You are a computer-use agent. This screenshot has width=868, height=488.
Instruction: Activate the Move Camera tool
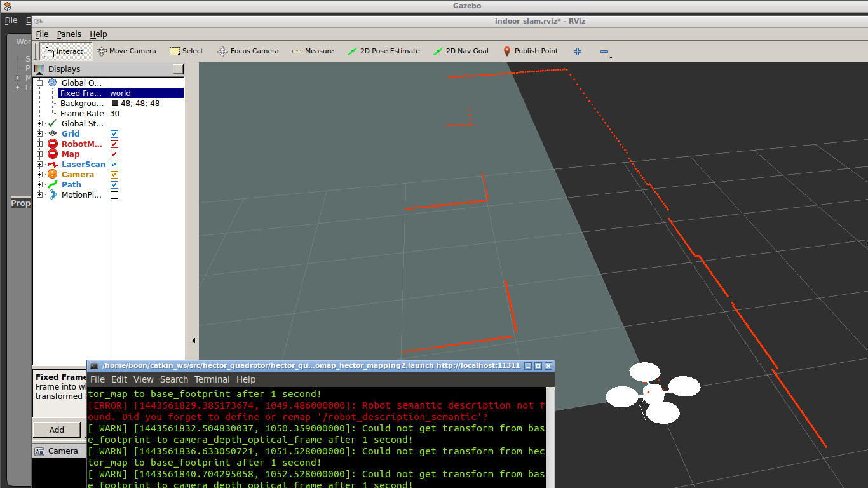point(126,51)
